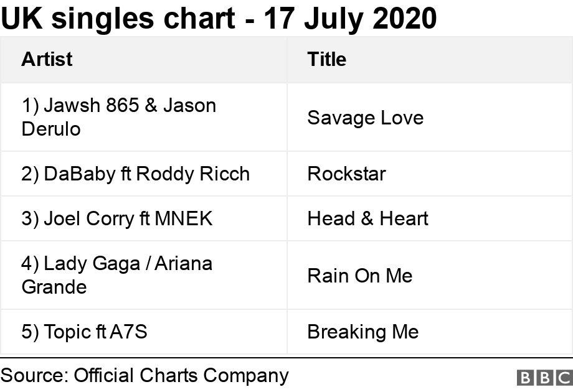Click the Joel Corry ft MNEK cell
The height and width of the screenshot is (392, 573).
(x=144, y=218)
